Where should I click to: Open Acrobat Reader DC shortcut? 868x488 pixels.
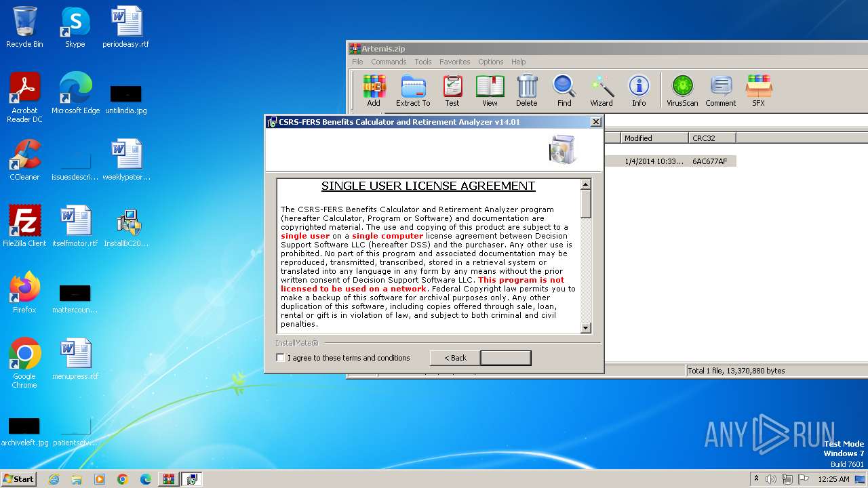24,98
